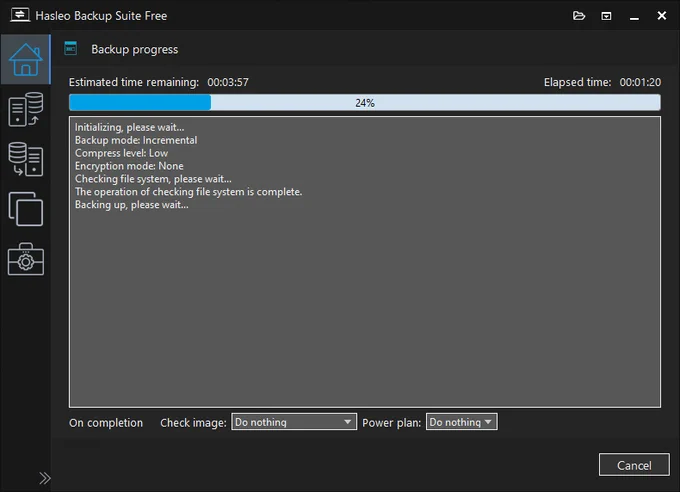The width and height of the screenshot is (680, 492).
Task: Open the Backup section icon in sidebar
Action: pyautogui.click(x=26, y=109)
